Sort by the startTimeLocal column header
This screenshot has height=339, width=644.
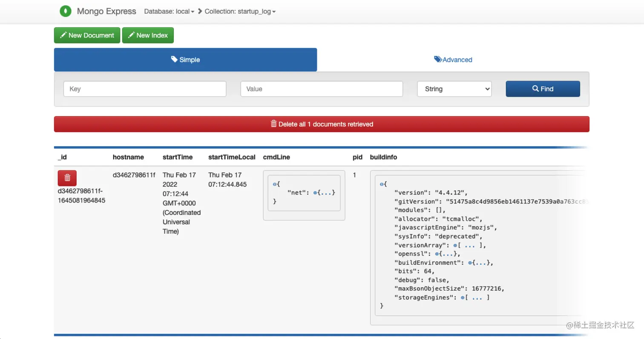[x=232, y=157]
